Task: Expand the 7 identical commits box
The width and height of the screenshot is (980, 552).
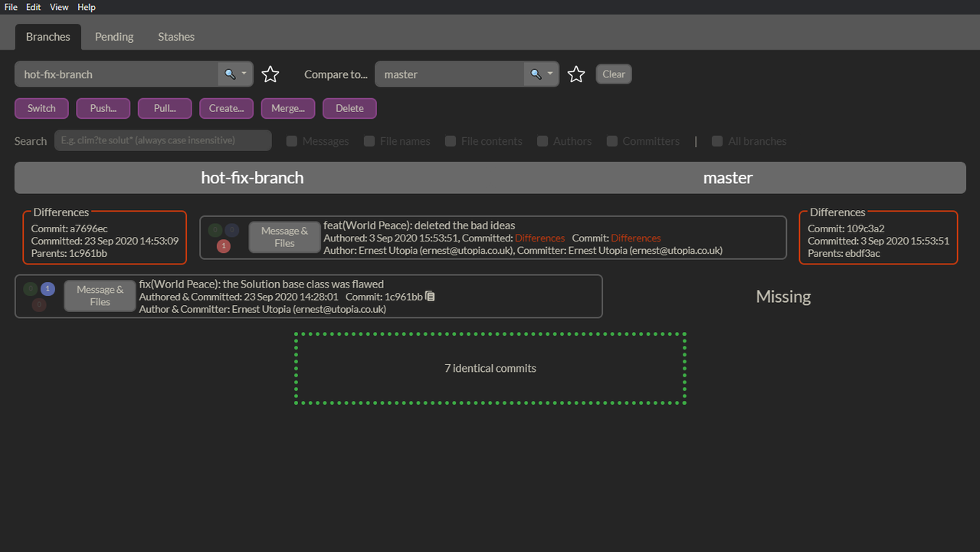Action: (x=490, y=369)
